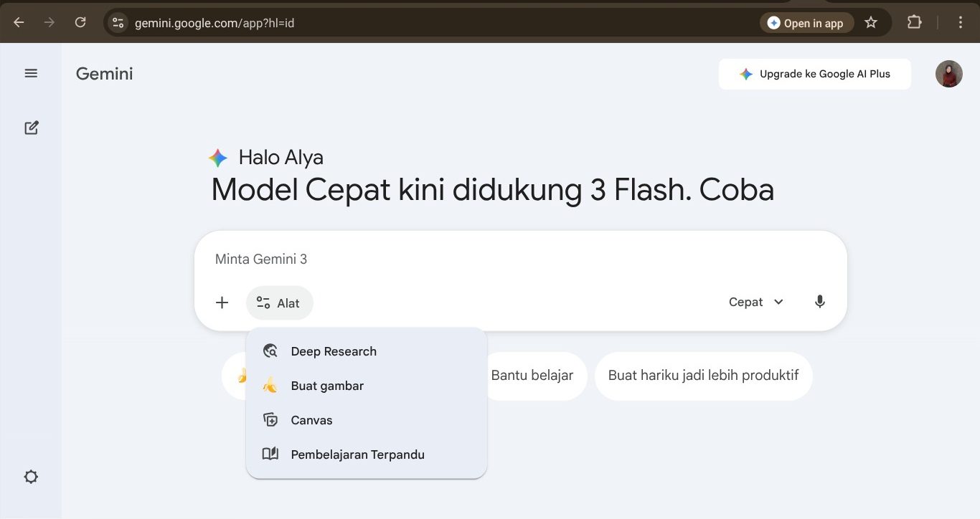Toggle the sidebar with the hamburger menu
Screen dimensions: 980x519
[x=31, y=72]
